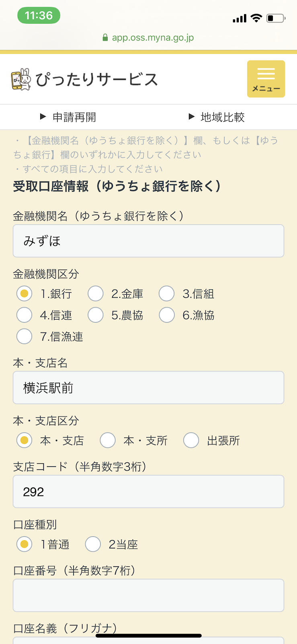Open the yellow メニュー hamburger menu
This screenshot has width=297, height=644.
click(266, 79)
